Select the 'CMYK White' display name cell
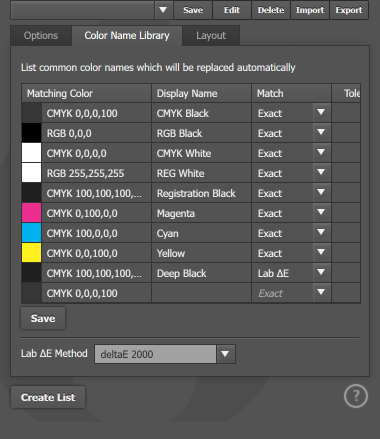This screenshot has height=439, width=380. pyautogui.click(x=201, y=153)
